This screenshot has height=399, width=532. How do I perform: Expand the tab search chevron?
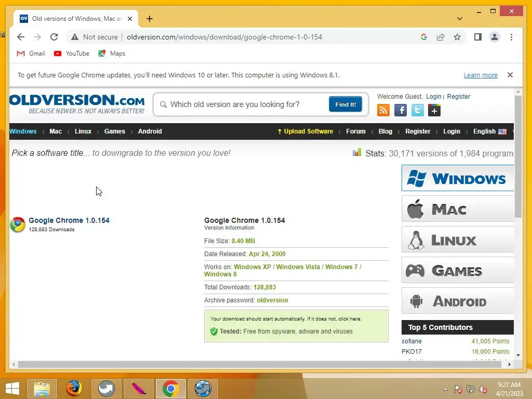click(x=460, y=19)
